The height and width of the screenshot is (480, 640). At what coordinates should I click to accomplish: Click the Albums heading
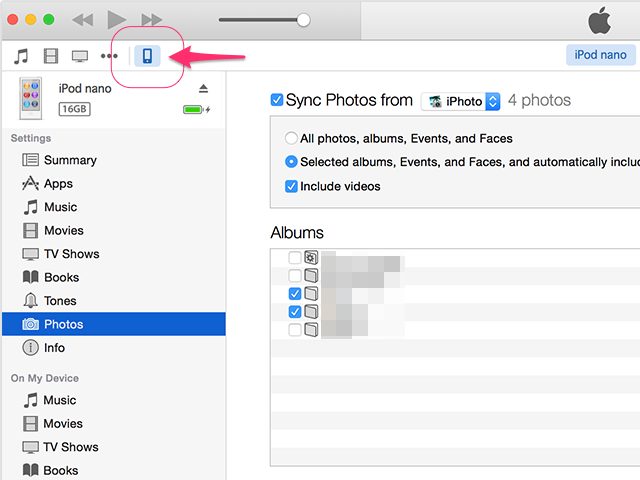coord(297,233)
